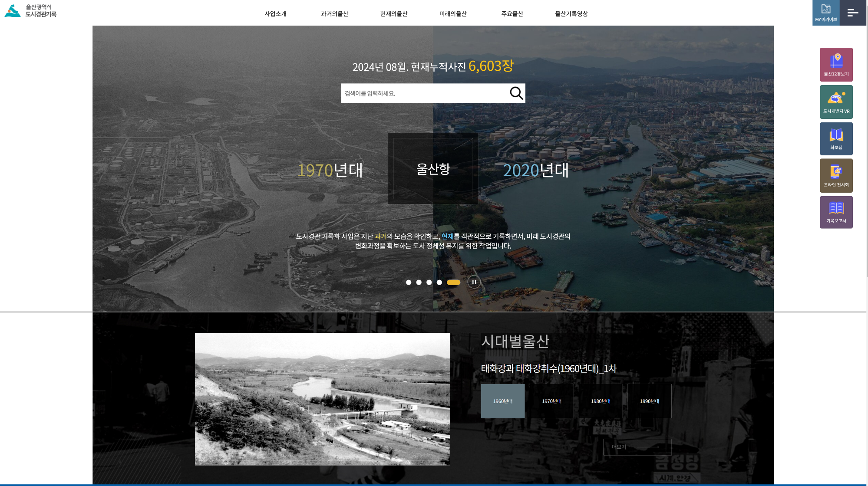Expand the 주요울산 menu

[x=512, y=14]
